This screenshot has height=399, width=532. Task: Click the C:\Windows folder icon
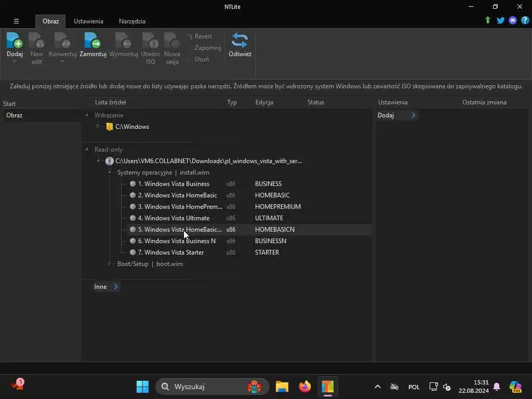pyautogui.click(x=109, y=127)
